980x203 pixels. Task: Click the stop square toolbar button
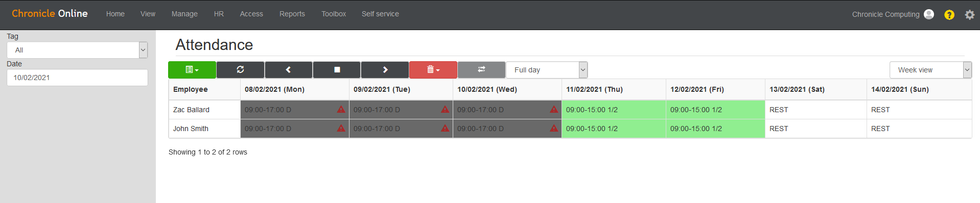click(337, 70)
